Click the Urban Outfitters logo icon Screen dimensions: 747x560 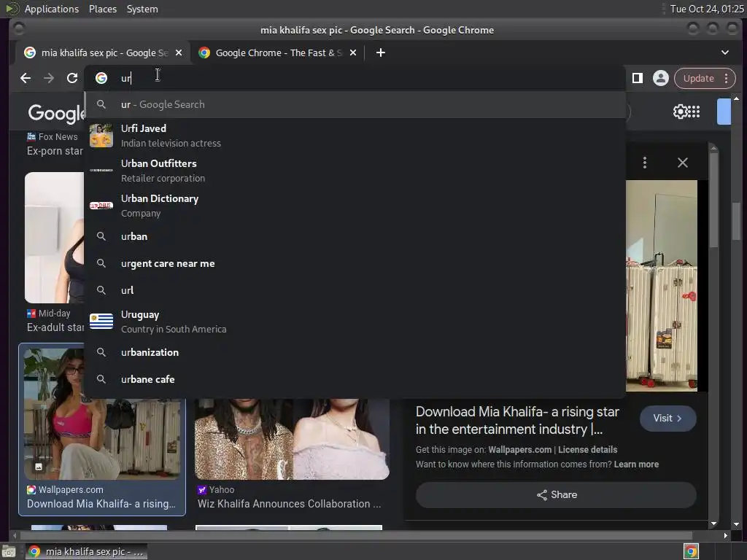pos(101,171)
